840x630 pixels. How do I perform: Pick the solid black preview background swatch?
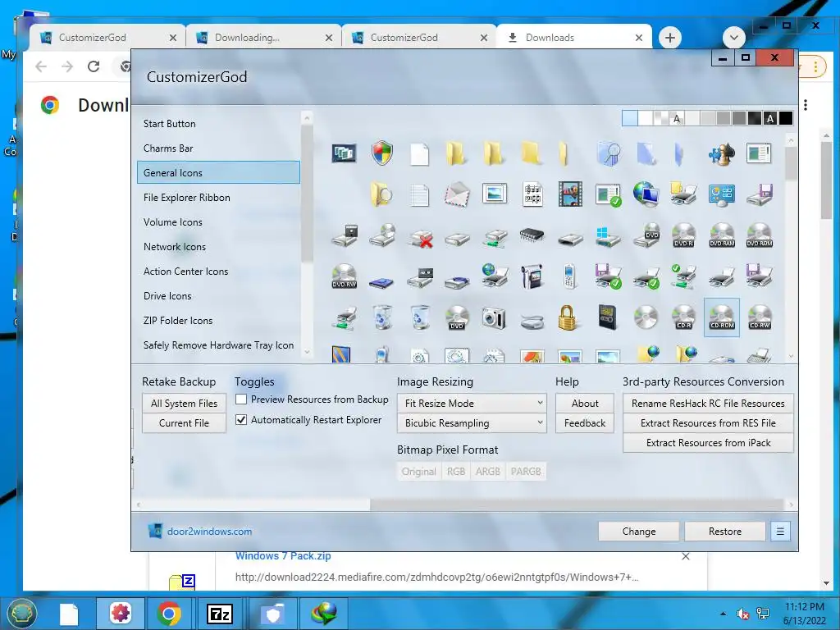click(x=786, y=118)
